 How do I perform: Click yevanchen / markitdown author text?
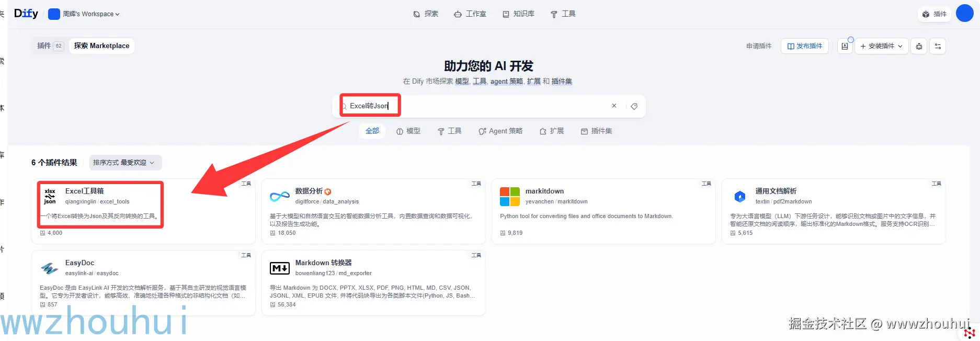[x=556, y=202]
